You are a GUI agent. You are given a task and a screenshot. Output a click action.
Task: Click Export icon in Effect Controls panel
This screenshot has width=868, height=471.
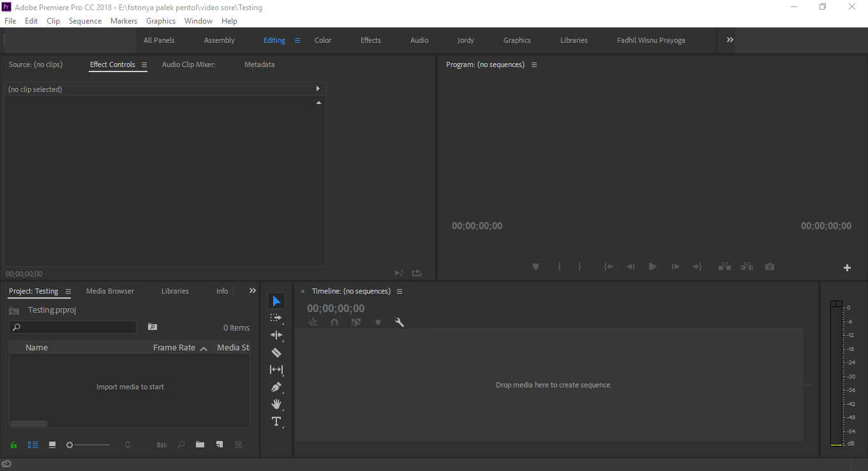(417, 273)
